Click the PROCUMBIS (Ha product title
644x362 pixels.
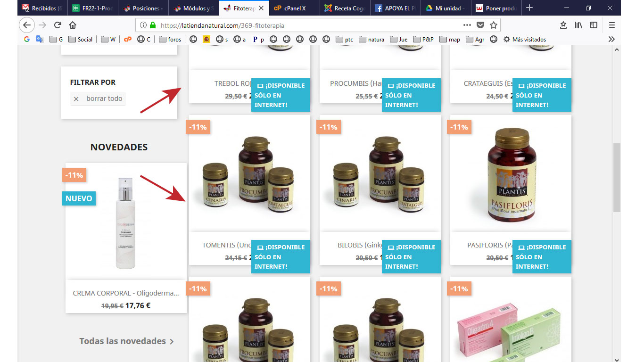pos(356,83)
